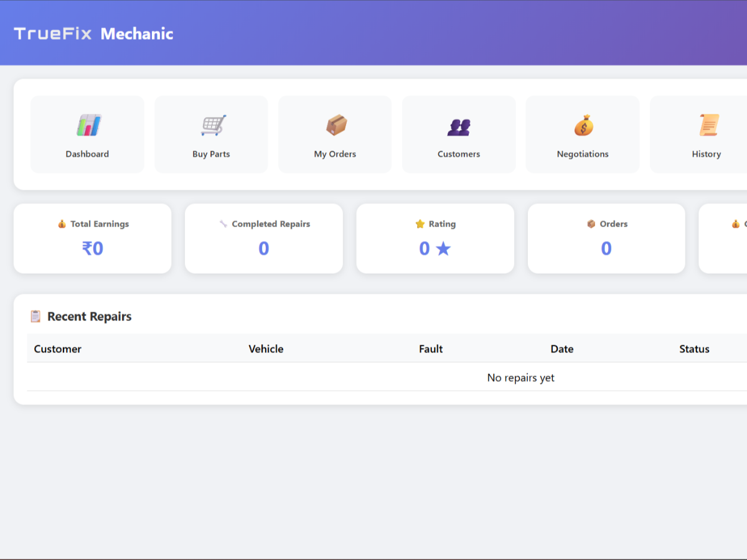Image resolution: width=747 pixels, height=560 pixels.
Task: Click the clipboard icon beside Recent Repairs
Action: tap(35, 316)
